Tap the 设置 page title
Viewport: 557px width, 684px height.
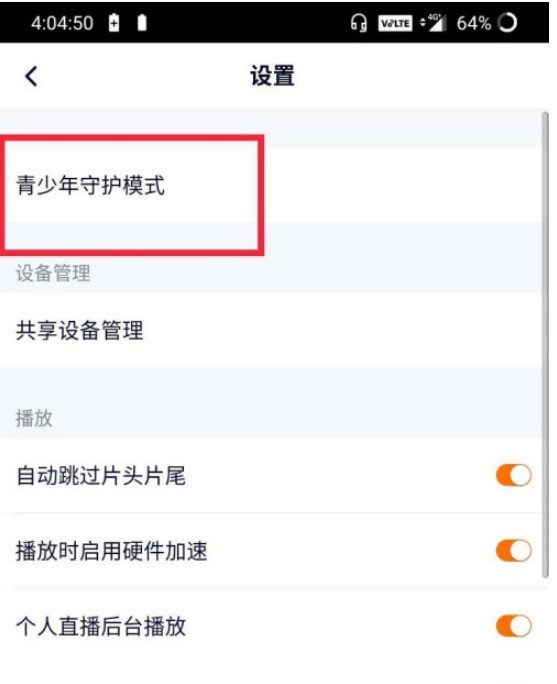point(272,76)
